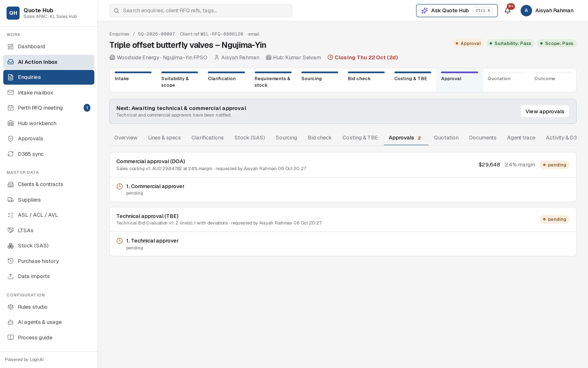
Task: Focus the search enquiries input field
Action: 201,11
